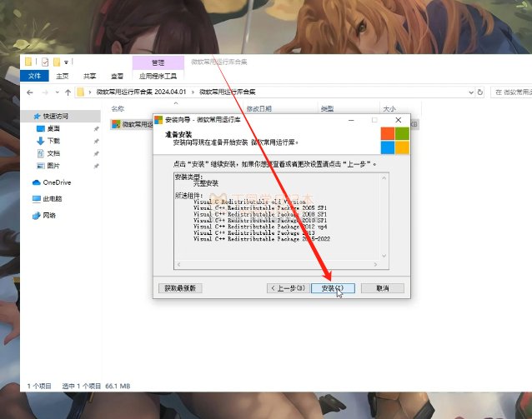This screenshot has height=419, width=532.
Task: Click the Explorer search box
Action: coord(511,92)
